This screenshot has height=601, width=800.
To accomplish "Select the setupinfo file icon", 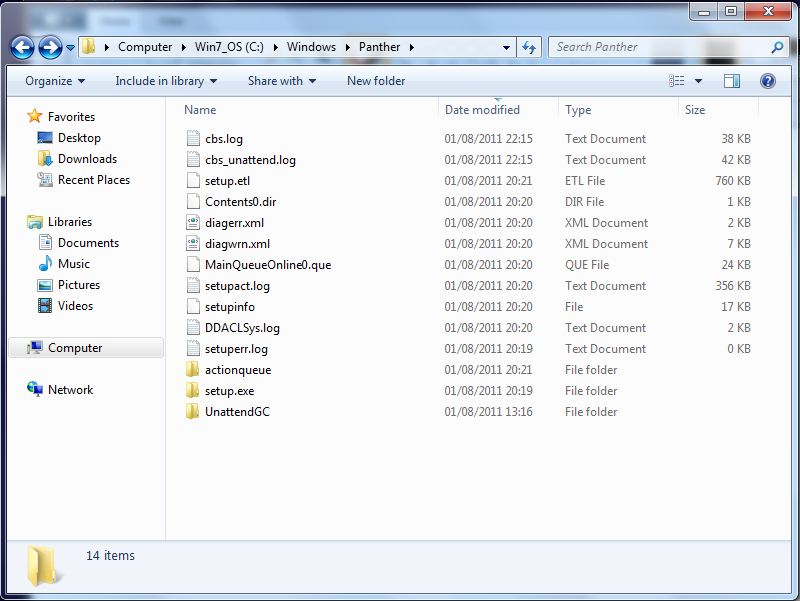I will [193, 306].
